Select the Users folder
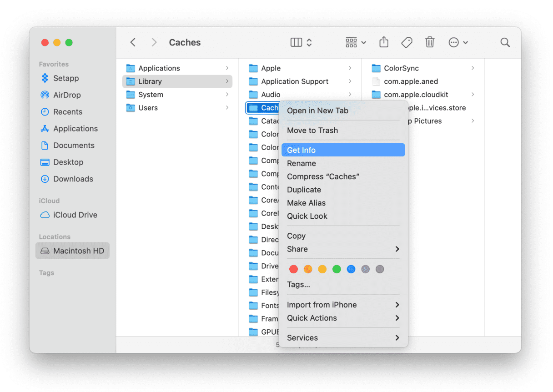 (x=148, y=108)
